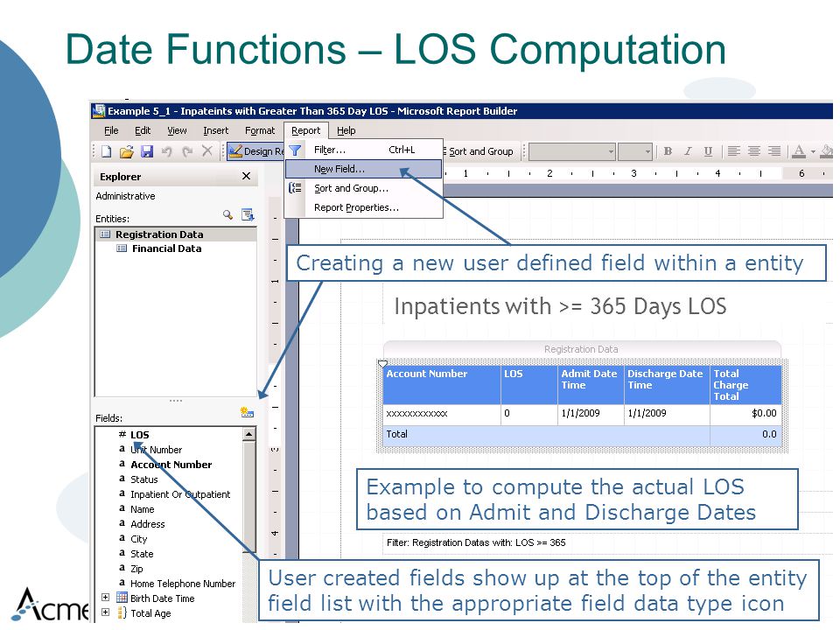
Task: Open the Format menu
Action: coord(260,130)
